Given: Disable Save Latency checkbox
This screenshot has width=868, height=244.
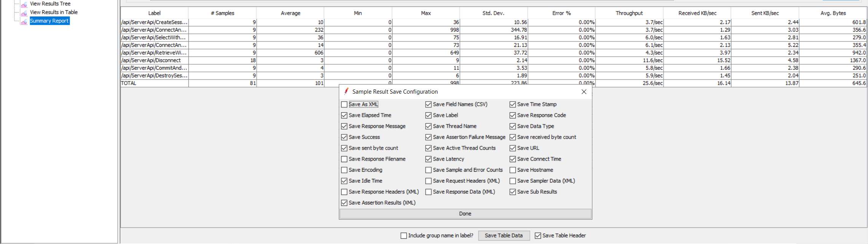Looking at the screenshot, I should pyautogui.click(x=428, y=159).
